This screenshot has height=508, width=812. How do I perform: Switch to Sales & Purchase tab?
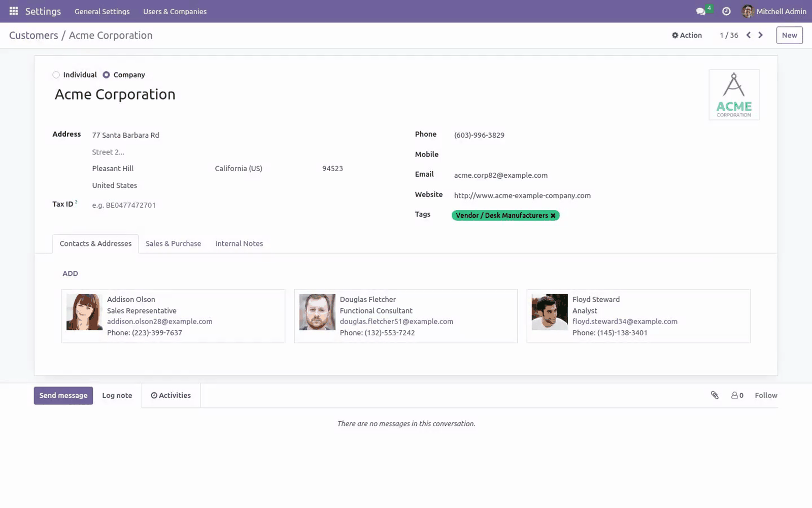click(173, 244)
